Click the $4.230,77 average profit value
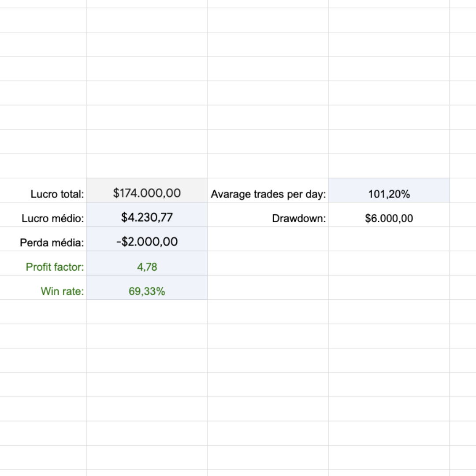Viewport: 476px width, 476px height. point(147,217)
